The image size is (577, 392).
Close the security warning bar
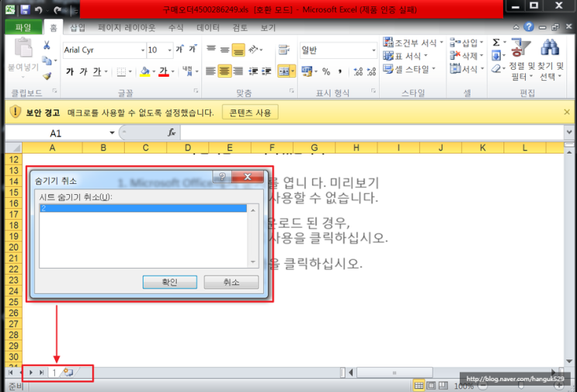tap(567, 112)
